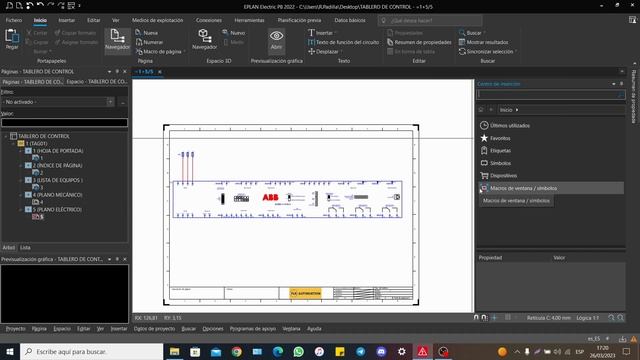Click the insert center search field
Image resolution: width=640 pixels, height=360 pixels.
[551, 95]
